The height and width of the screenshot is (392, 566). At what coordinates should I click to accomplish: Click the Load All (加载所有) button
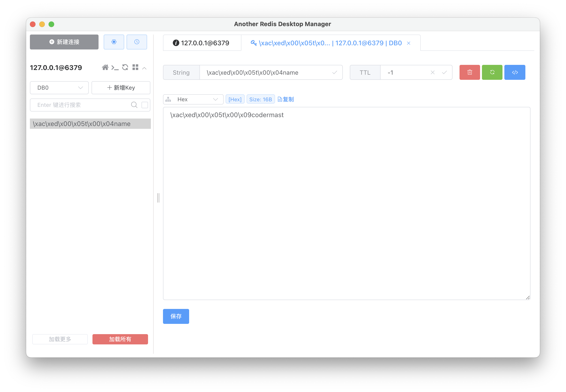(120, 339)
